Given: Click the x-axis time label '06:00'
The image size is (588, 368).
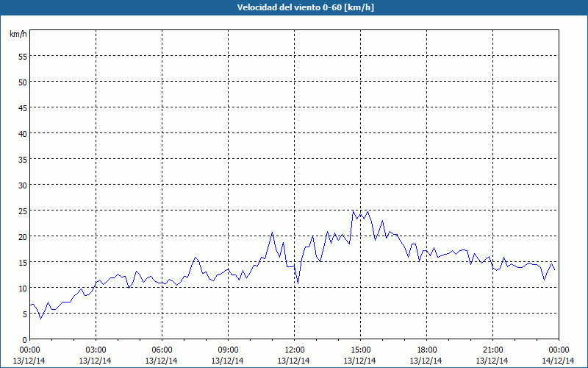Looking at the screenshot, I should 162,350.
